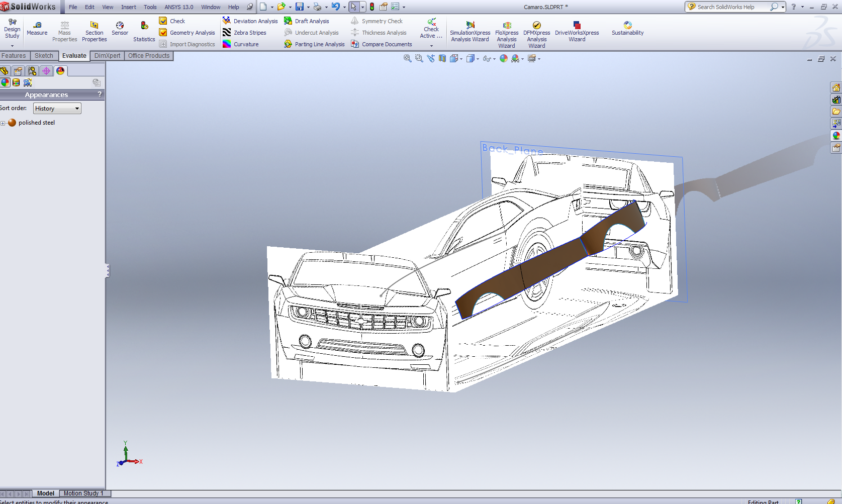Open the Insert menu
This screenshot has width=842, height=504.
(128, 7)
